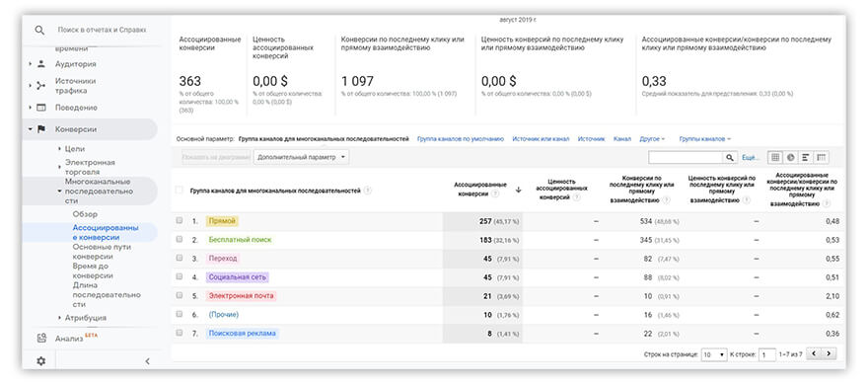Collapse the sidebar with the left chevron

coord(147,361)
